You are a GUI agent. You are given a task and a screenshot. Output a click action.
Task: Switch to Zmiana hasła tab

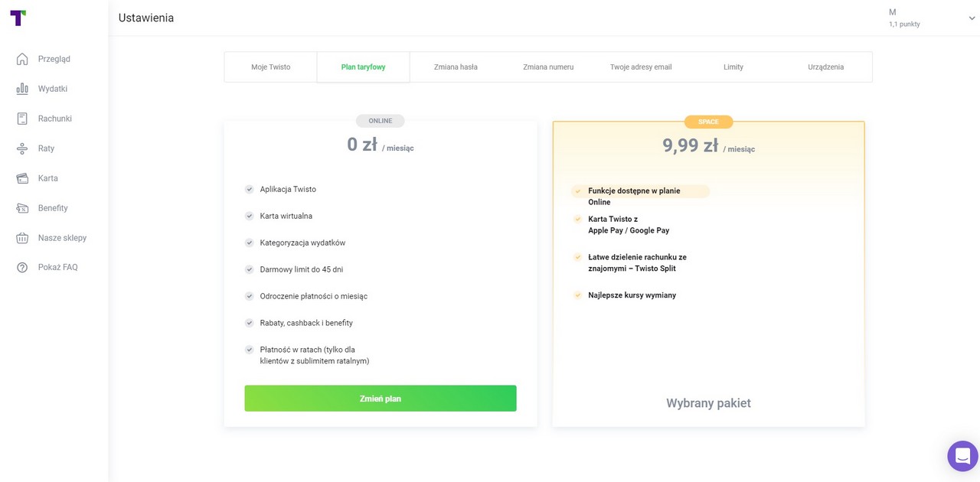[456, 67]
